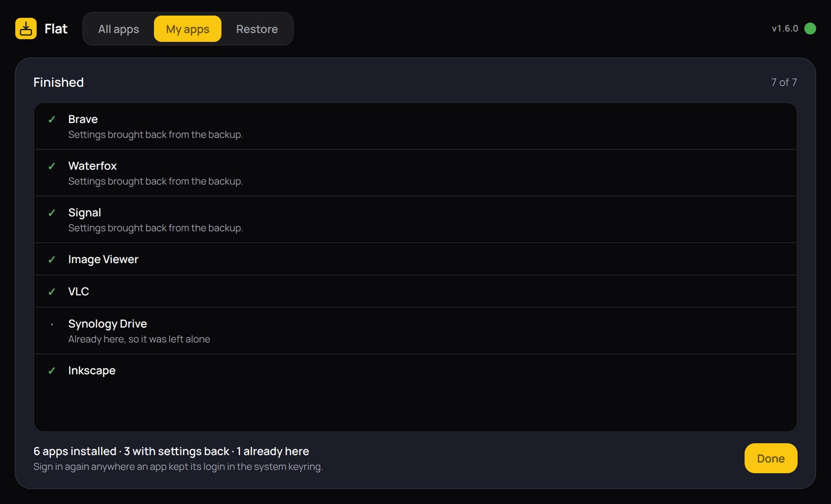Select the Brave app name
Image resolution: width=831 pixels, height=504 pixels.
pyautogui.click(x=83, y=119)
